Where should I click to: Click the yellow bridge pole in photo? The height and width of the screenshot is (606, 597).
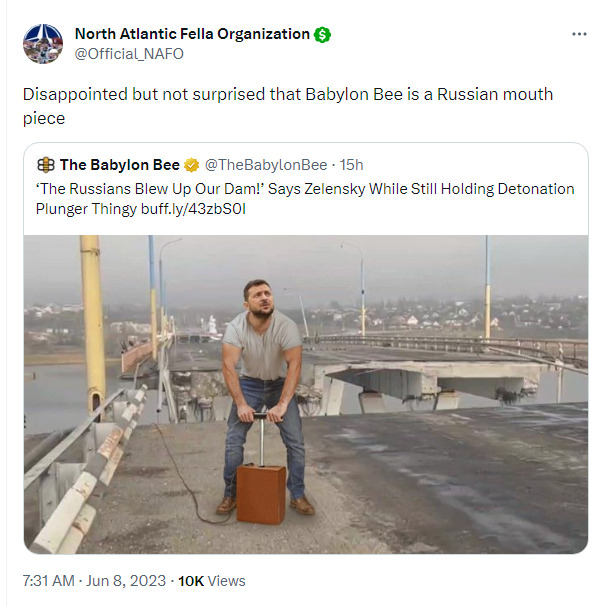tap(93, 325)
